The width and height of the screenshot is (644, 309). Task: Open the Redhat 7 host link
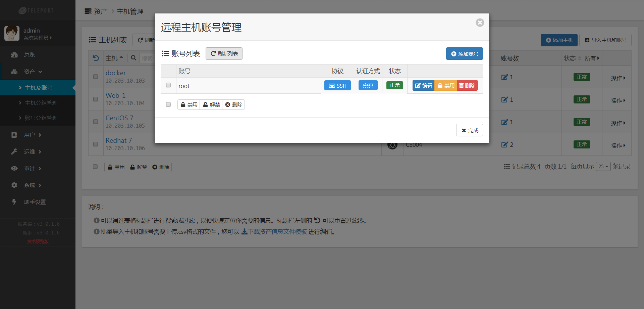coord(119,140)
